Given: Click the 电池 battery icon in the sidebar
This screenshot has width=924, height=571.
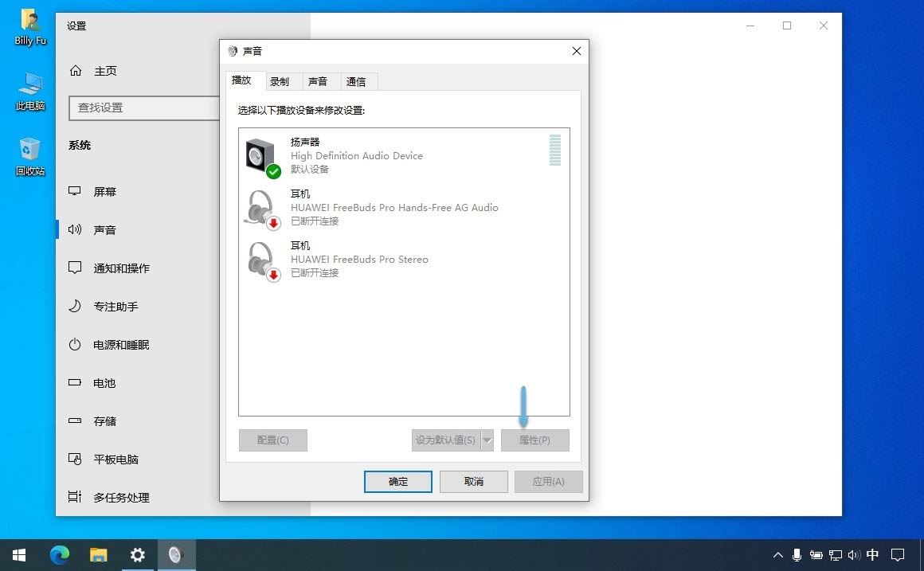Looking at the screenshot, I should [76, 383].
